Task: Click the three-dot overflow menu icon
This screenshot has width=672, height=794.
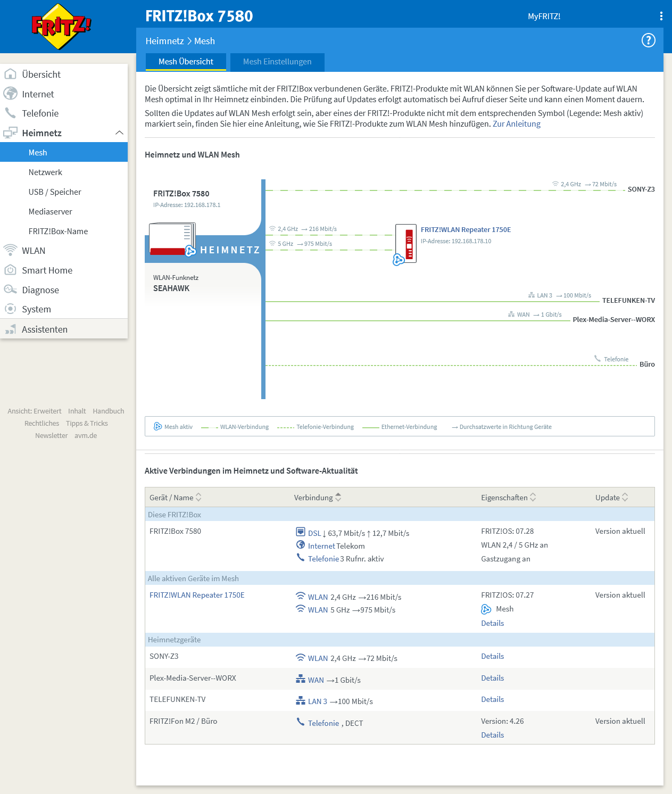Action: pos(661,16)
